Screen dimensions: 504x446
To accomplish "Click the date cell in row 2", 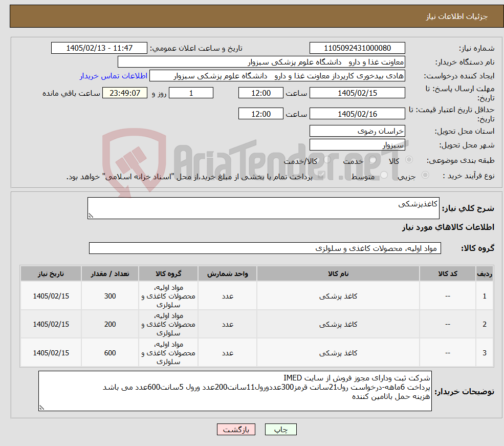I will pyautogui.click(x=51, y=325).
